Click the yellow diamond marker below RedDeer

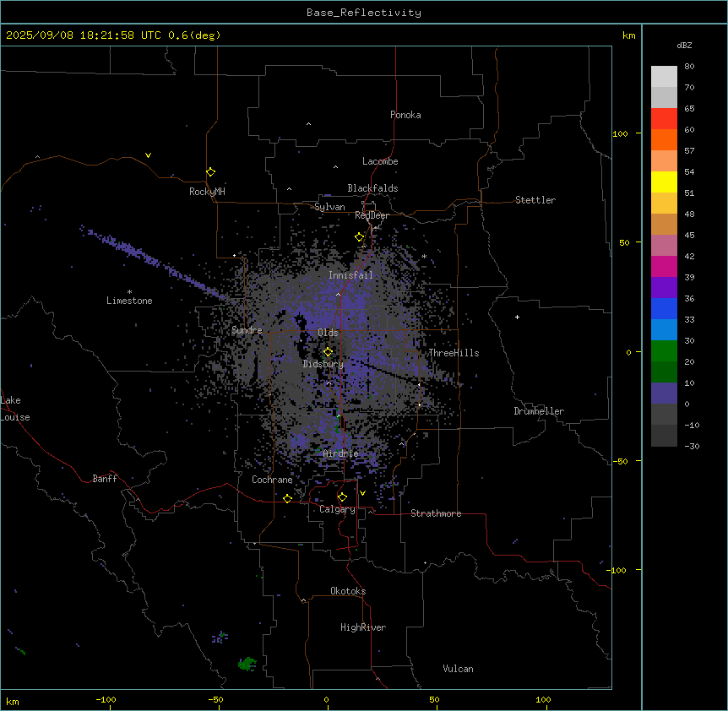tap(359, 237)
